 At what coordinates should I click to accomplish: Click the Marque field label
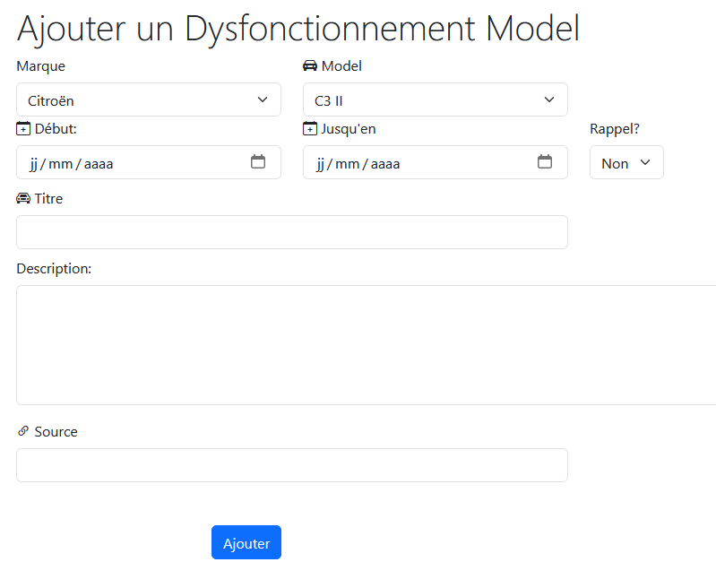40,65
